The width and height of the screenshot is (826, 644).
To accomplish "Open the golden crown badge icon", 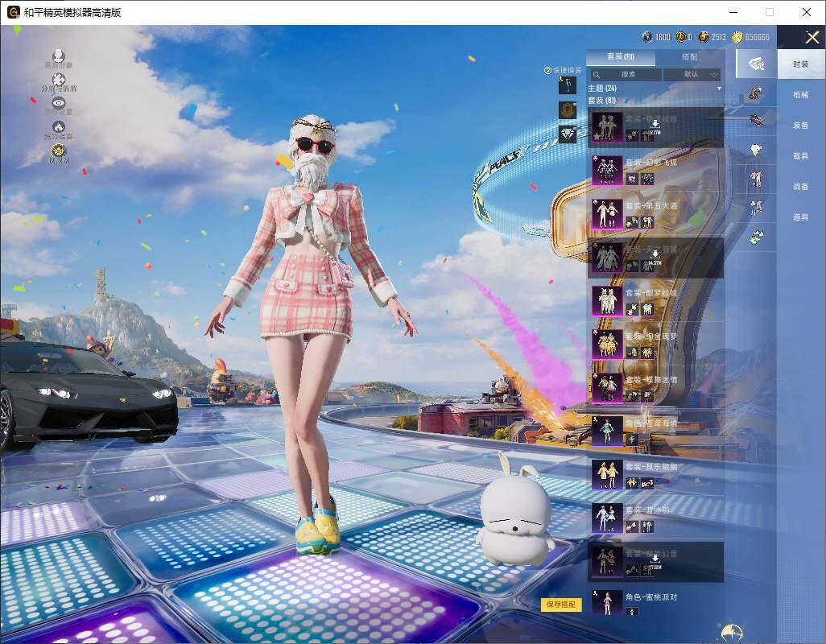I will click(x=59, y=151).
